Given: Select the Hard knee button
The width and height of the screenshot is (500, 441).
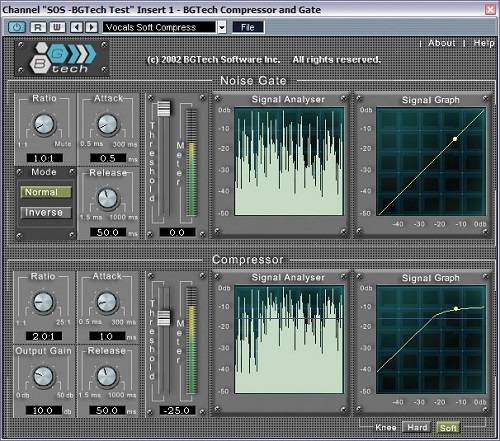Looking at the screenshot, I should 417,427.
